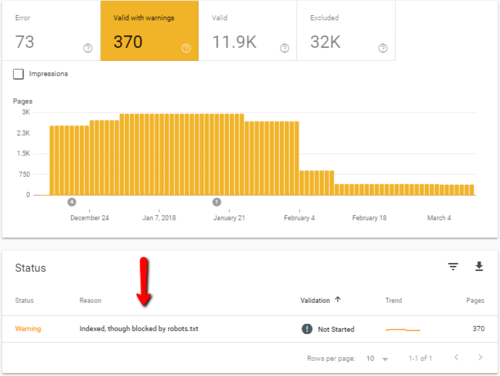Select the Valid tab showing 11.9K

coord(248,31)
